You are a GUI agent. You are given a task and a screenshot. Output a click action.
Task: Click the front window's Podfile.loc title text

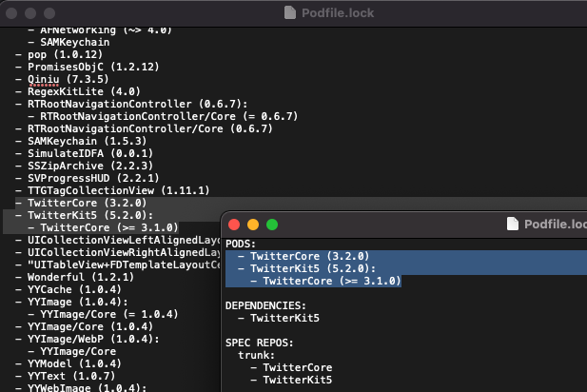556,225
